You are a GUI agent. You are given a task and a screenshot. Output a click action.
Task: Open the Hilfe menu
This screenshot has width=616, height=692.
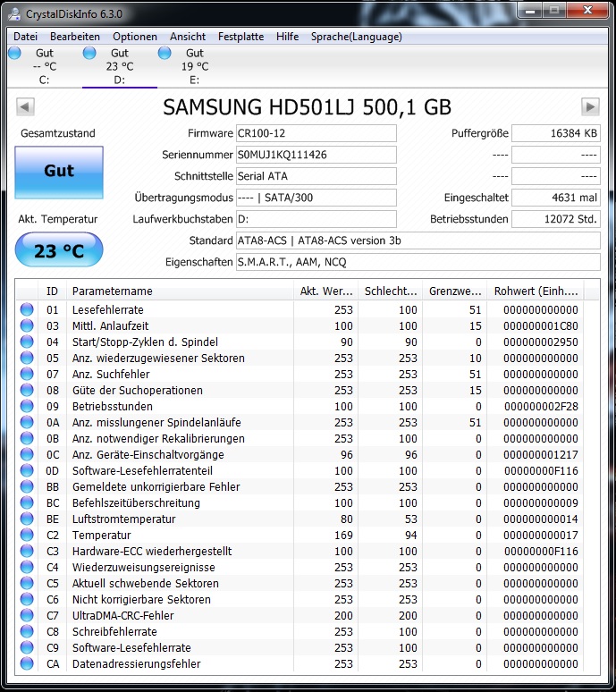pos(287,37)
